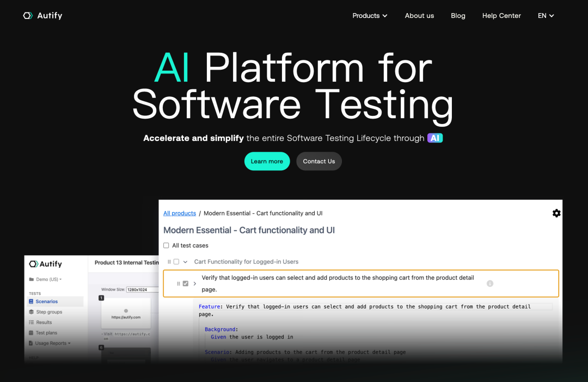Screen dimensions: 588x382
Task: Open settings gear icon in test panel
Action: point(556,213)
